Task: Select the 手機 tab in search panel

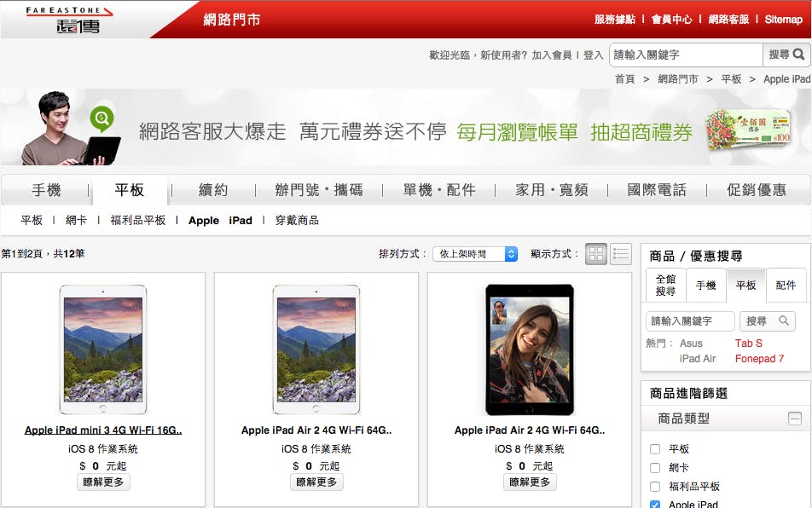Action: [706, 285]
